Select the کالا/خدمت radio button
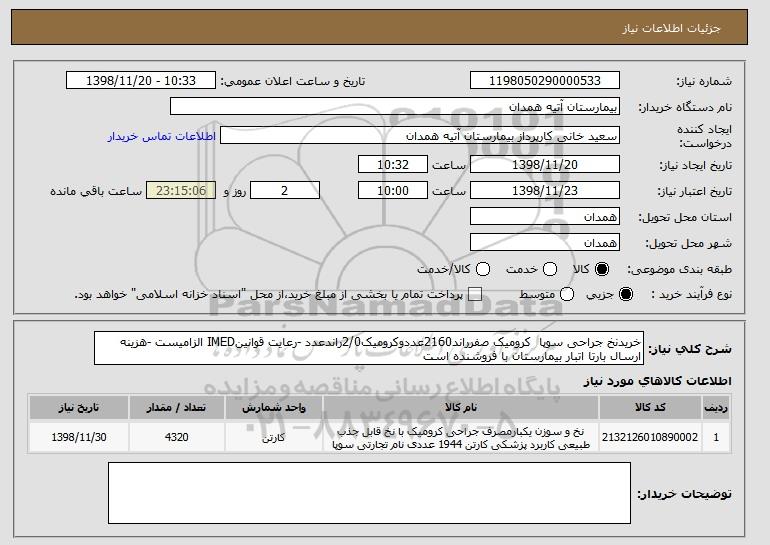770x545 pixels. pyautogui.click(x=483, y=269)
